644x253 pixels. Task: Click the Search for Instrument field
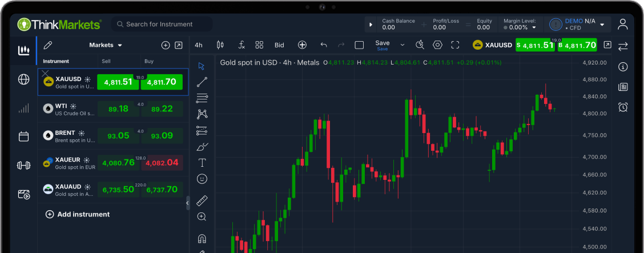click(x=162, y=24)
